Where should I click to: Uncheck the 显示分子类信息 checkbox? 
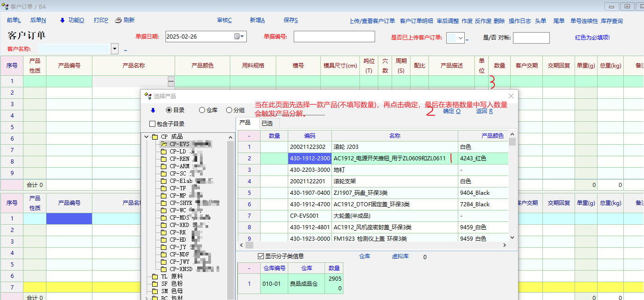(261, 256)
